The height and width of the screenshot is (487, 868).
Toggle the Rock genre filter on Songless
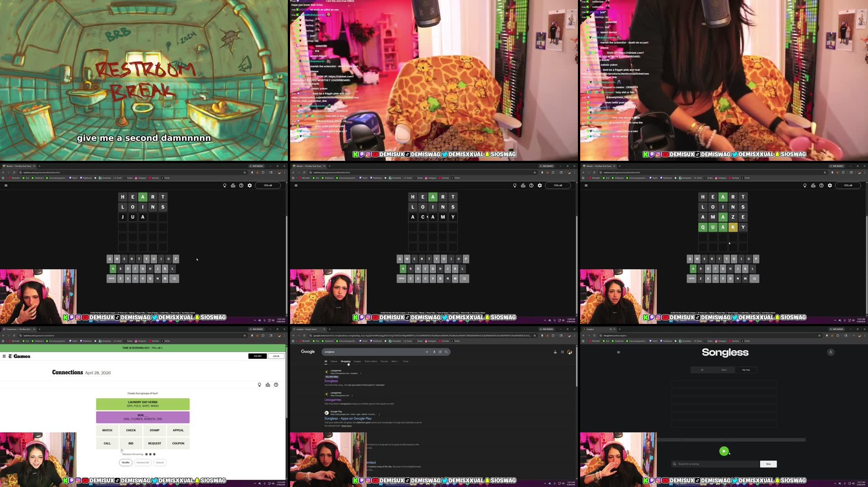click(x=724, y=370)
